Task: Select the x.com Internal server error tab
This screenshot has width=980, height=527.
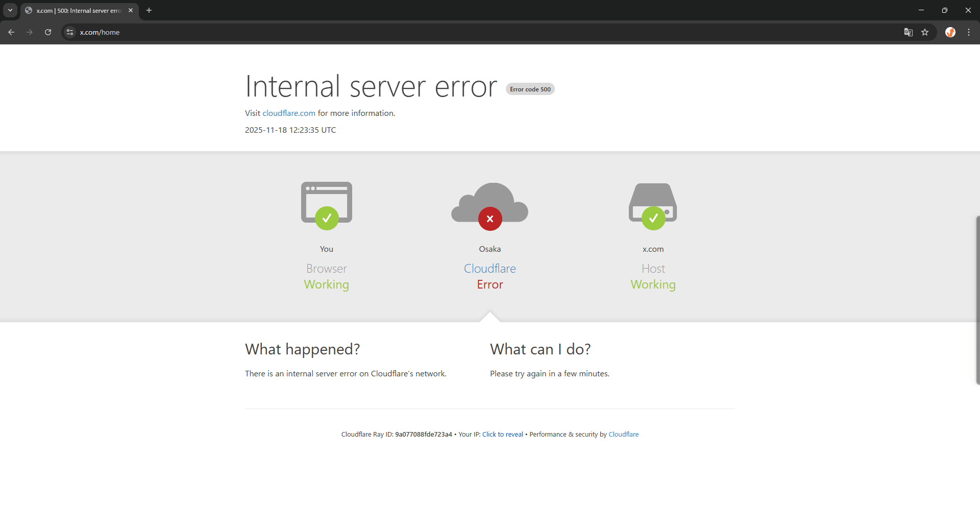Action: click(80, 10)
